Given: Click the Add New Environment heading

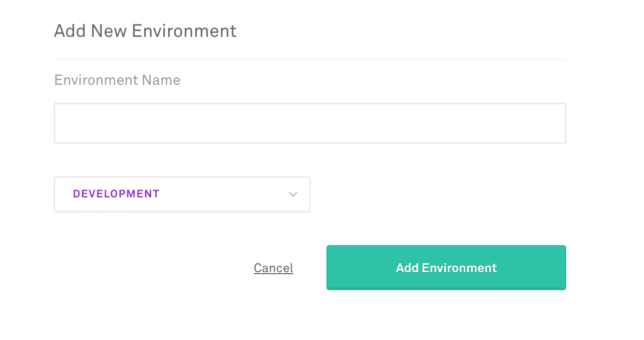Looking at the screenshot, I should 145,31.
